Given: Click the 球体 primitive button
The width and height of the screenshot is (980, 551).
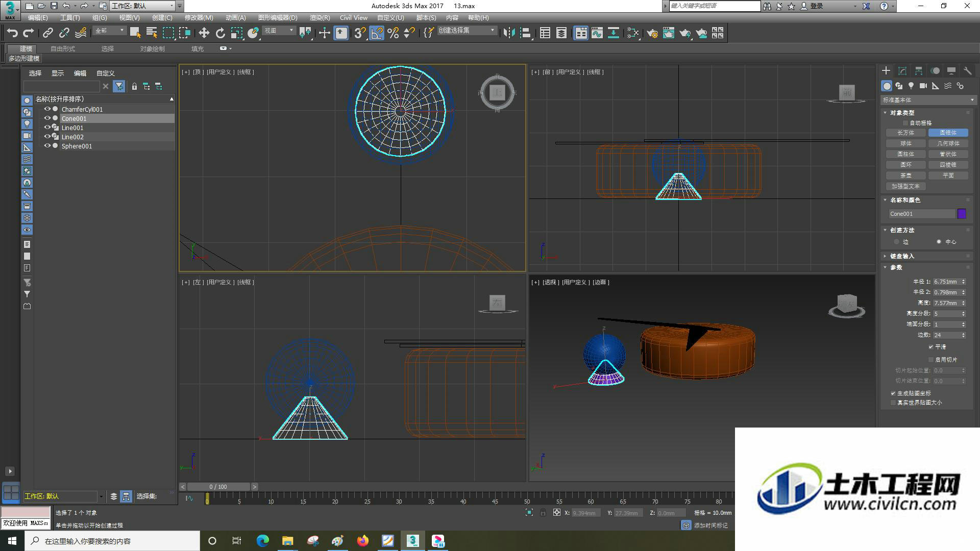Looking at the screenshot, I should coord(906,143).
